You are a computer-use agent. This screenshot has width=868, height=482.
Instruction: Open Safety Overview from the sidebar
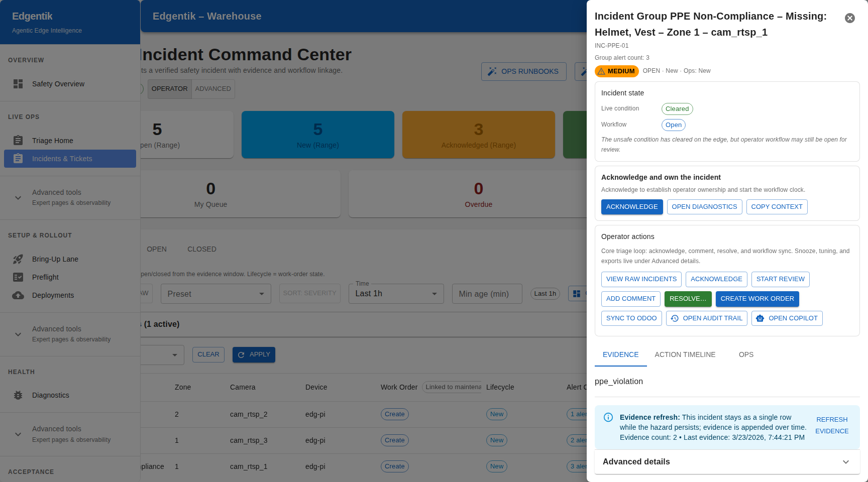58,84
